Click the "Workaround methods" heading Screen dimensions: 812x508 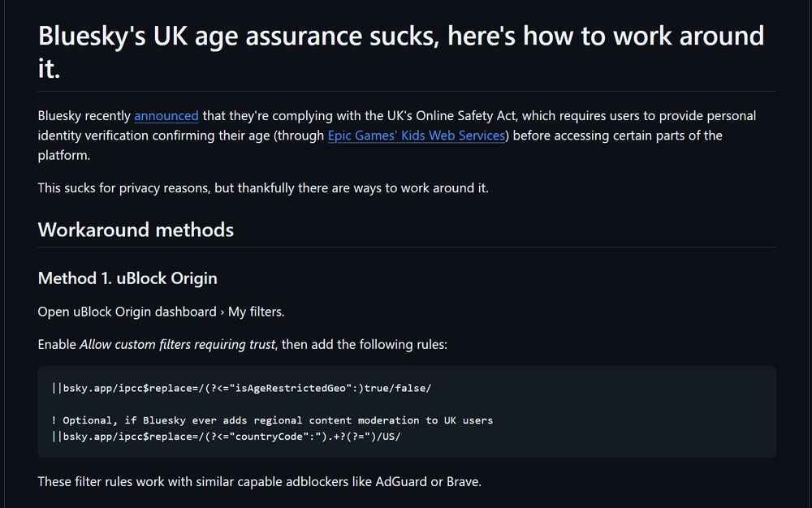[x=136, y=230]
